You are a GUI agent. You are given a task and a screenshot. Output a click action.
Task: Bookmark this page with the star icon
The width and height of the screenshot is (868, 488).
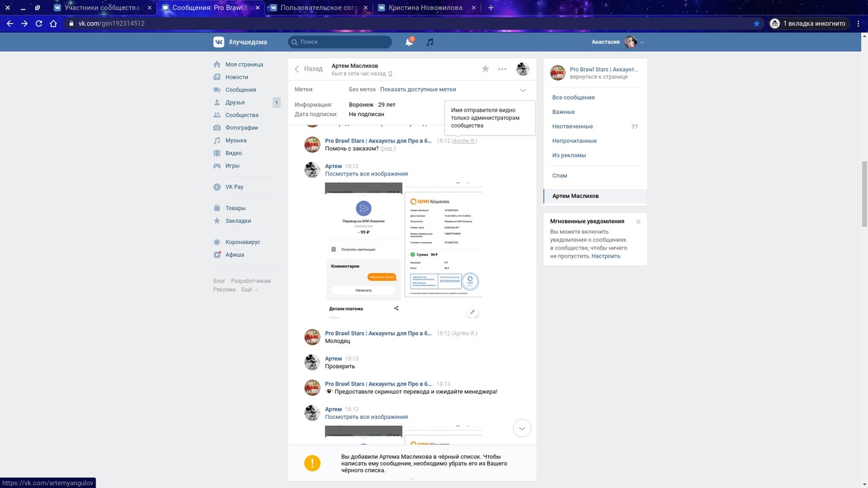tap(757, 23)
